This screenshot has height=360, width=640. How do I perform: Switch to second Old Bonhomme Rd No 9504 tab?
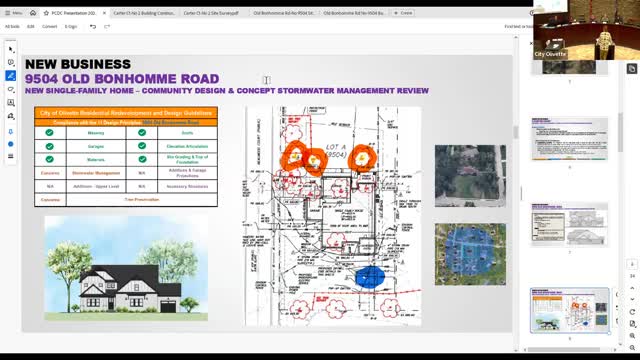[x=353, y=13]
